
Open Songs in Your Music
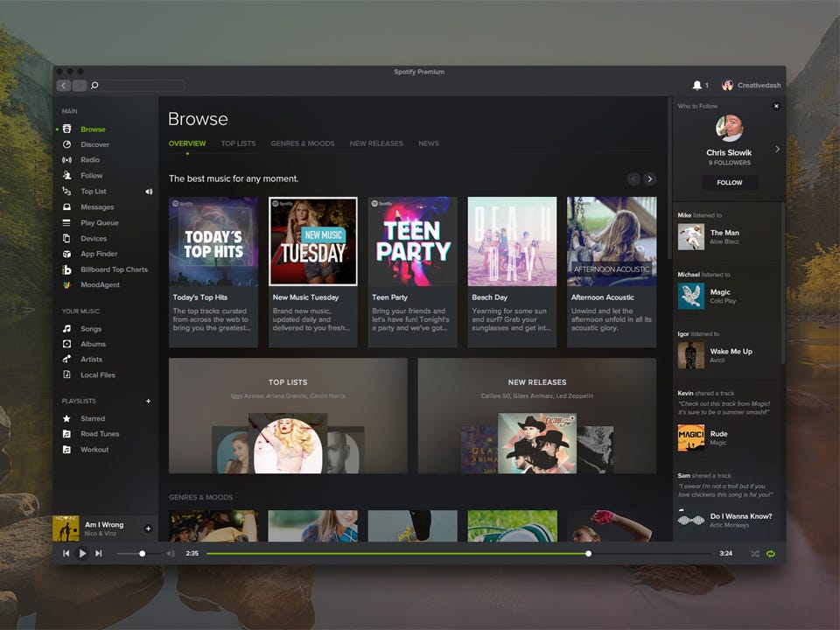(x=91, y=329)
